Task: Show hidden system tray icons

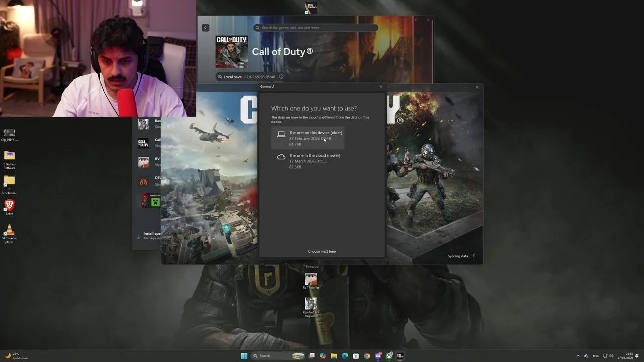Action: tap(578, 356)
